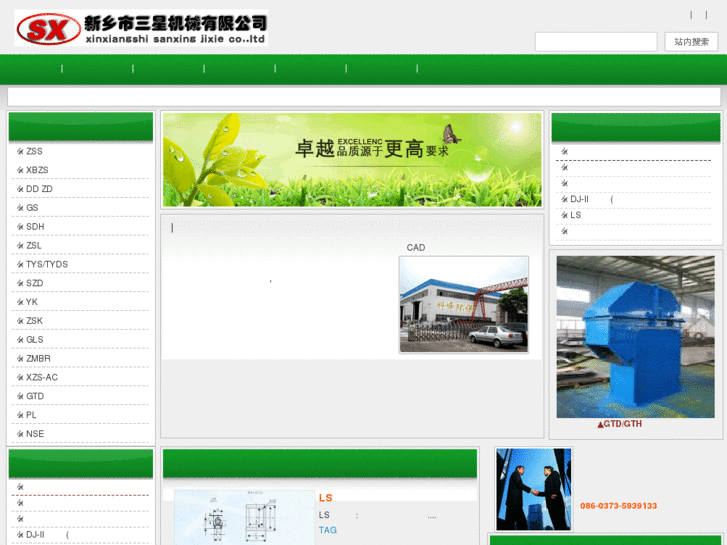The width and height of the screenshot is (727, 545).
Task: Open the DD ZD product category link
Action: coord(39,189)
